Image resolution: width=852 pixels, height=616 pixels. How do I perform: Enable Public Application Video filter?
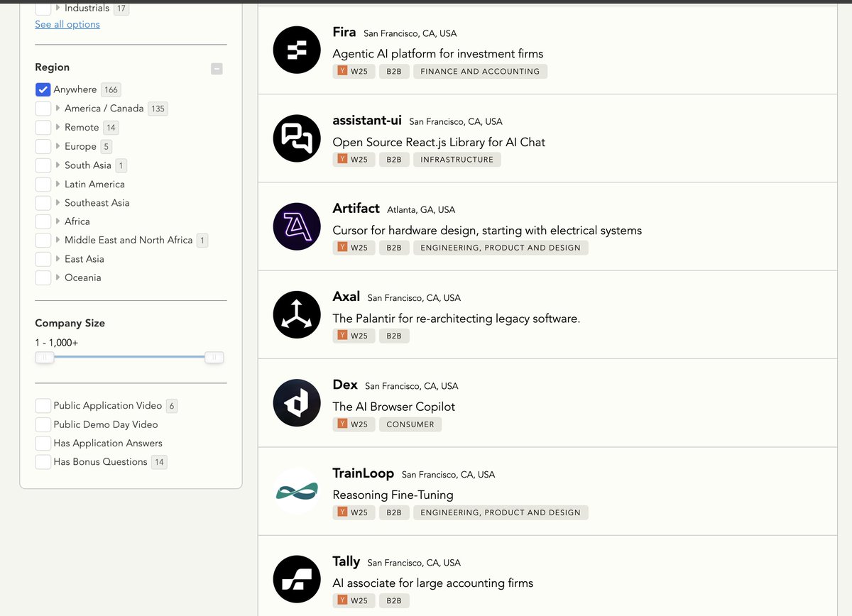(x=43, y=406)
